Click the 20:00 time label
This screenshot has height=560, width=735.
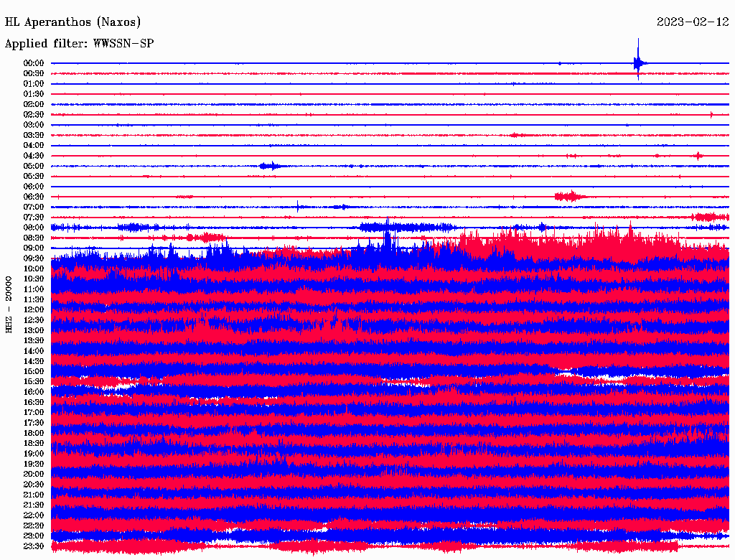point(34,474)
